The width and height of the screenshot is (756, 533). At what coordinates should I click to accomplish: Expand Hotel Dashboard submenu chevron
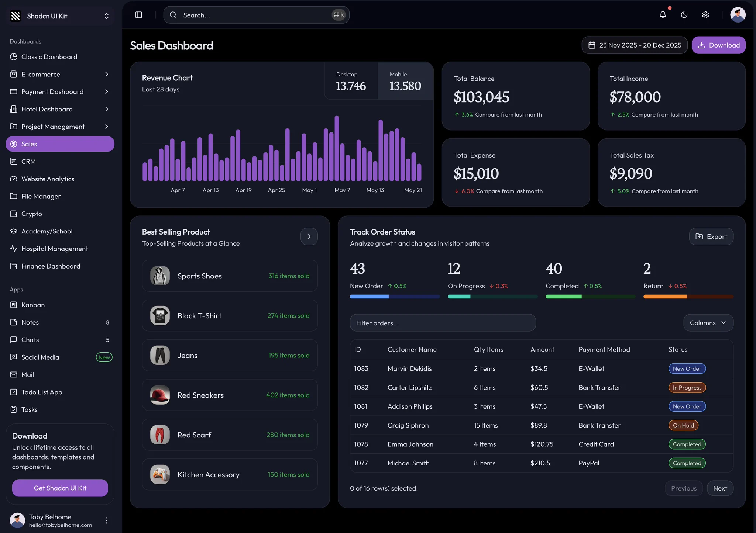click(107, 109)
